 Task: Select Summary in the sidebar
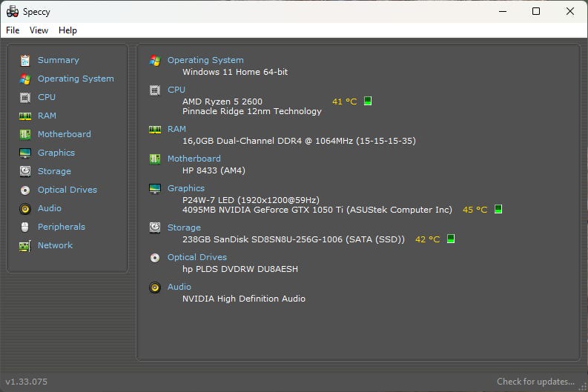click(x=59, y=60)
